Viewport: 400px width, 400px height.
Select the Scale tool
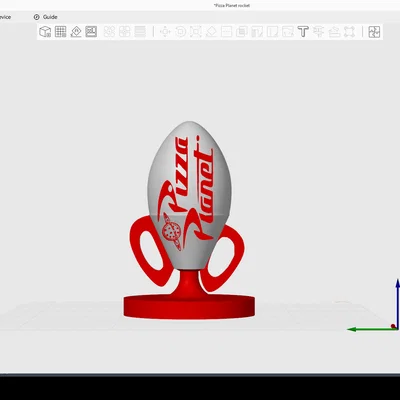point(196,32)
